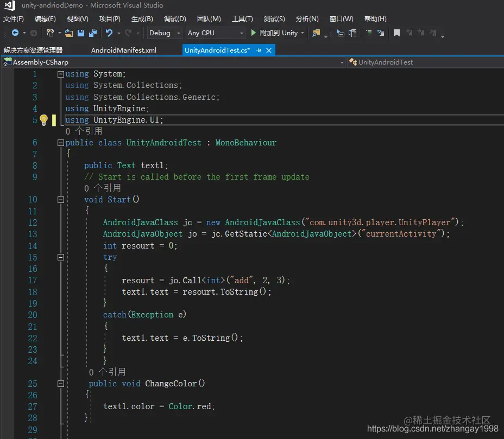Pin the UnityAndroidTest.cs tab
The image size is (504, 439).
click(x=259, y=50)
